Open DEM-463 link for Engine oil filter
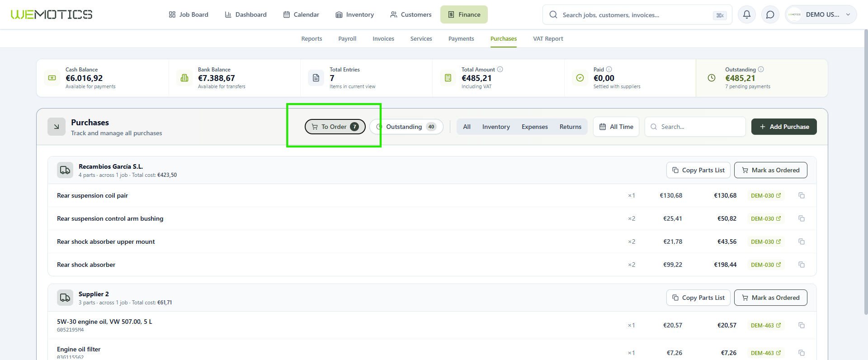Screen dimensions: 868x360 click(766, 353)
